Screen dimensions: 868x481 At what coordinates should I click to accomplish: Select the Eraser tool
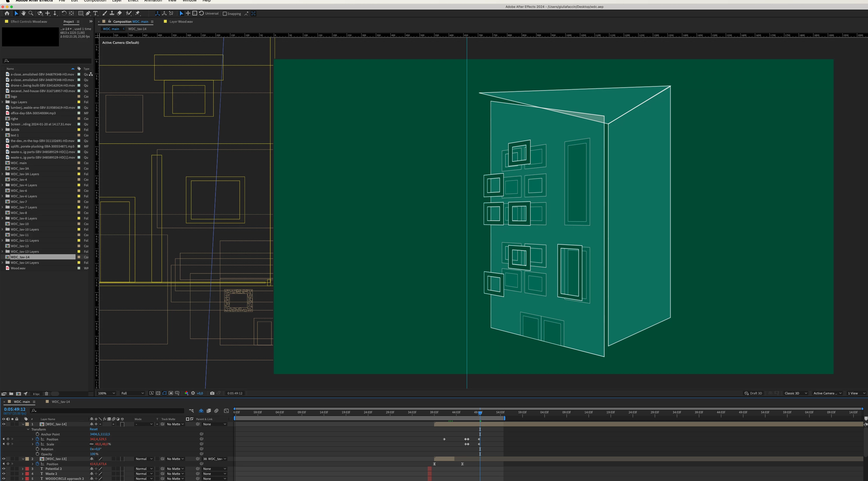[x=119, y=13]
